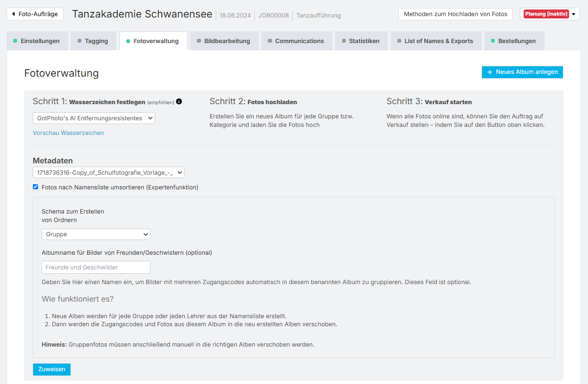
Task: Switch to the Einstellungen tab
Action: 37,41
